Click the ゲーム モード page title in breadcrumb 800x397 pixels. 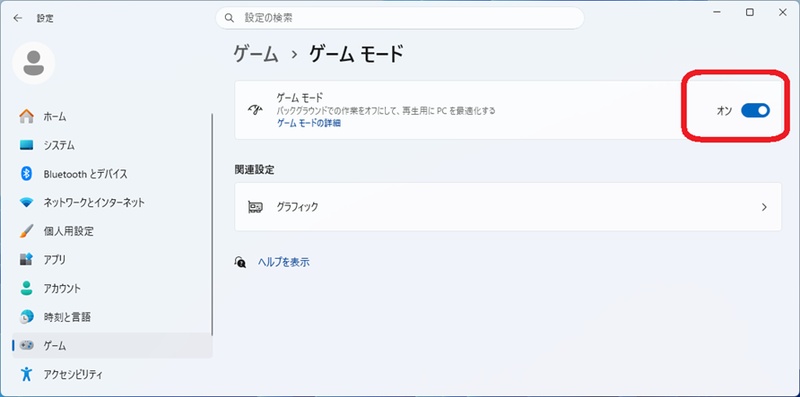click(357, 54)
